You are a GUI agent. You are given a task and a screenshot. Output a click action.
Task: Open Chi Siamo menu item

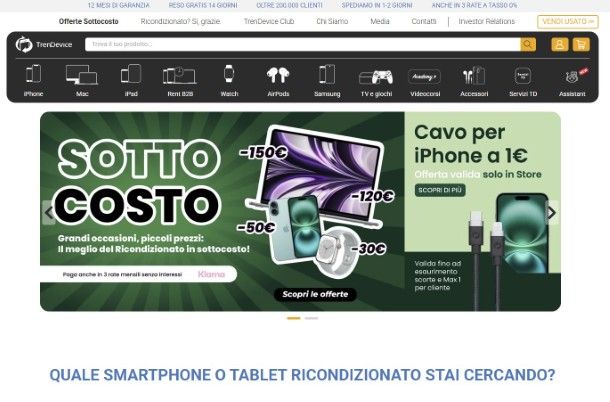point(332,21)
